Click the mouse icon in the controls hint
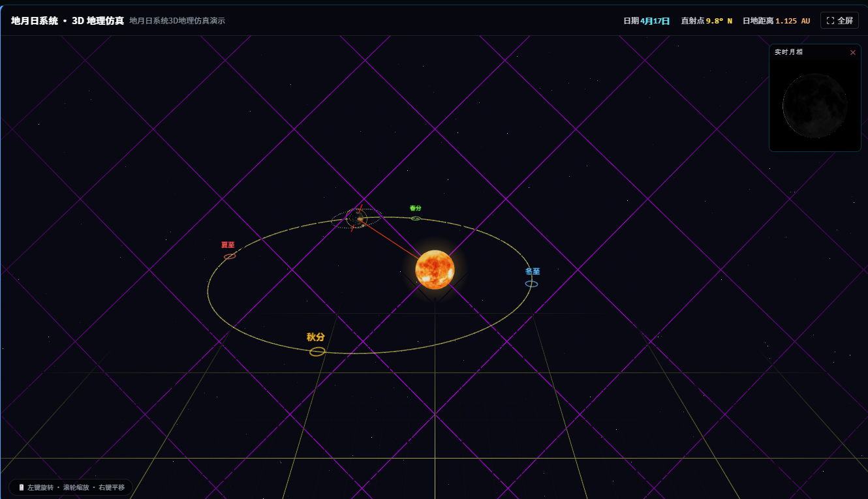 [22, 487]
